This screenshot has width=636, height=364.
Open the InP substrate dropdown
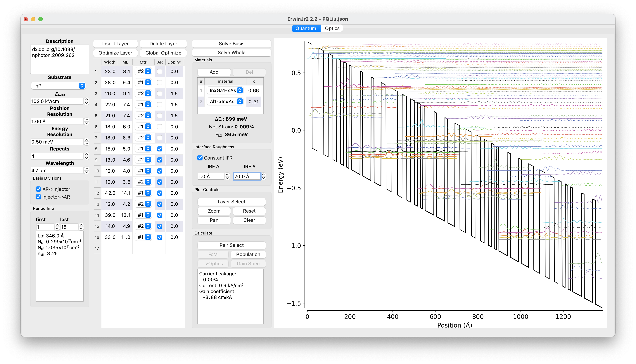point(58,86)
